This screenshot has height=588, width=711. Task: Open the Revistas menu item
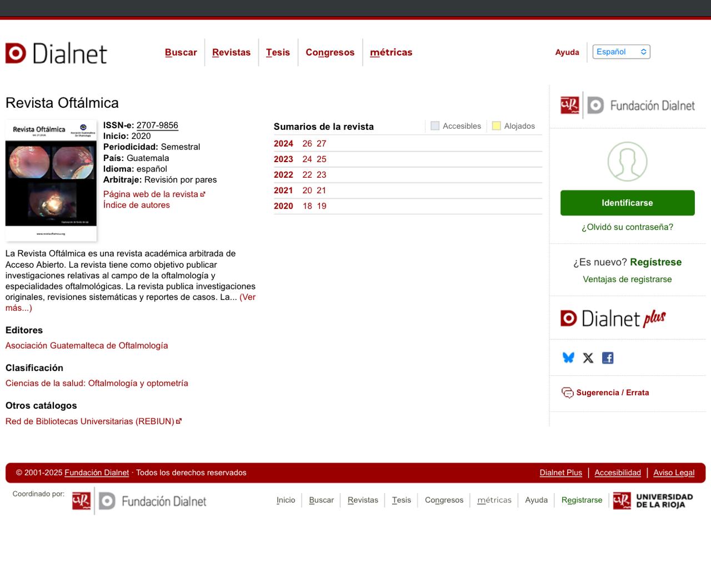point(231,52)
